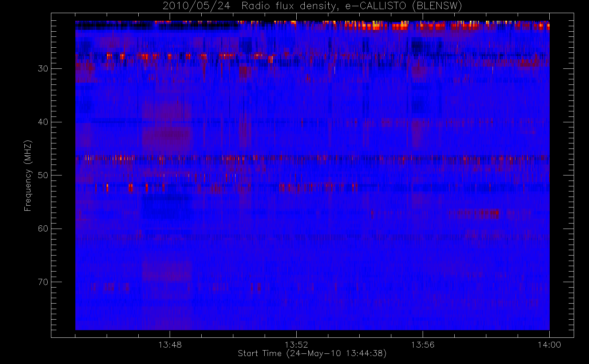Click the 60 frequency tick label
This screenshot has height=364, width=589.
[43, 229]
